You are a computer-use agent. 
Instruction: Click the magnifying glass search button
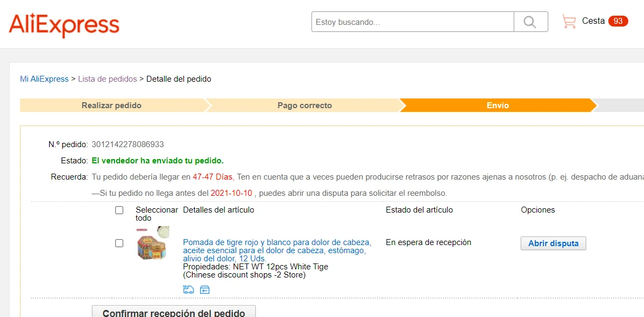pyautogui.click(x=530, y=22)
